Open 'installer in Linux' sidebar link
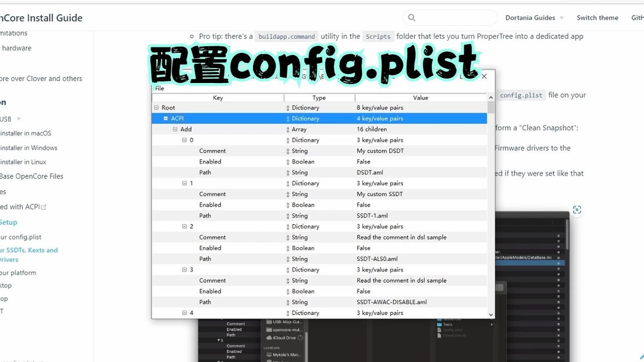This screenshot has height=362, width=644. coord(23,162)
